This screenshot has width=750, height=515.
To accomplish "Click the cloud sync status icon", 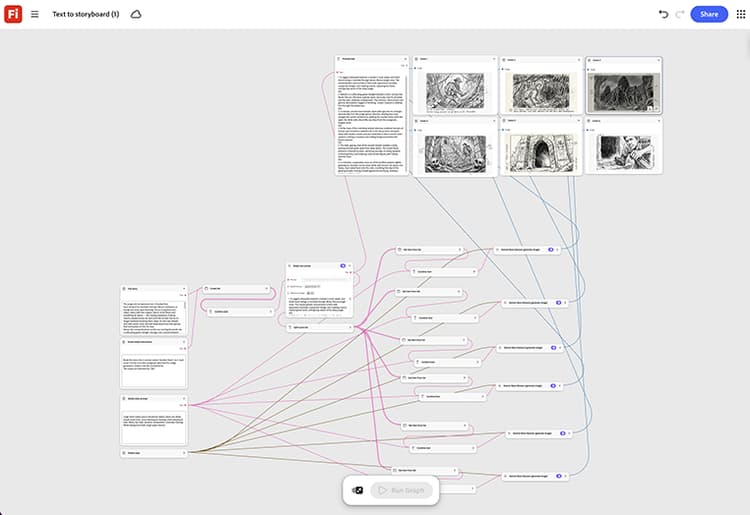I will pyautogui.click(x=136, y=14).
